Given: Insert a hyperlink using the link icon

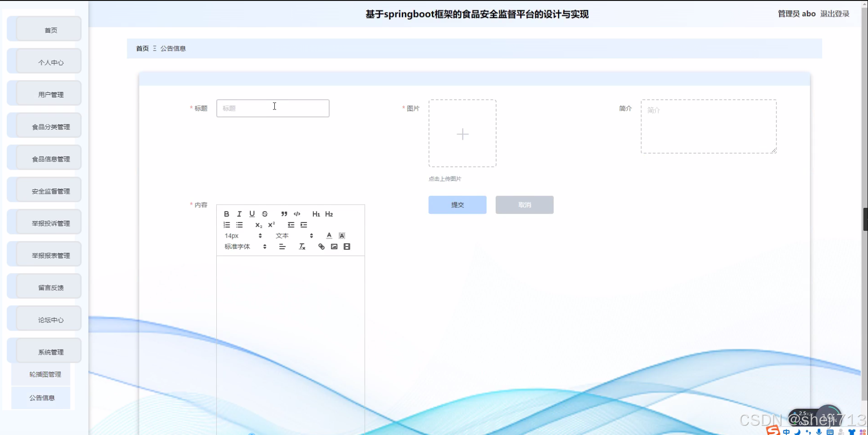Looking at the screenshot, I should (321, 246).
